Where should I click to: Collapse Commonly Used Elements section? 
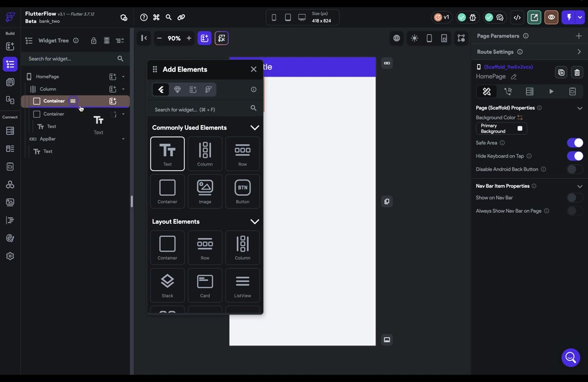255,128
